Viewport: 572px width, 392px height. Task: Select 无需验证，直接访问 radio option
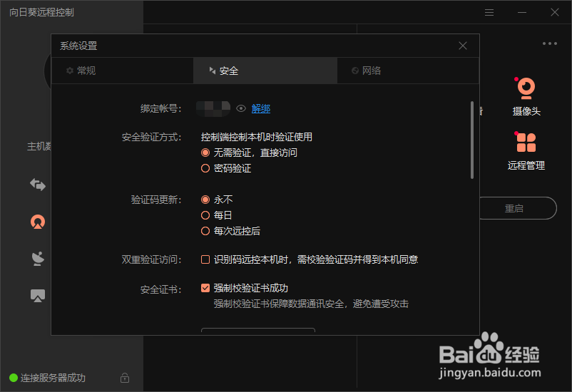205,153
